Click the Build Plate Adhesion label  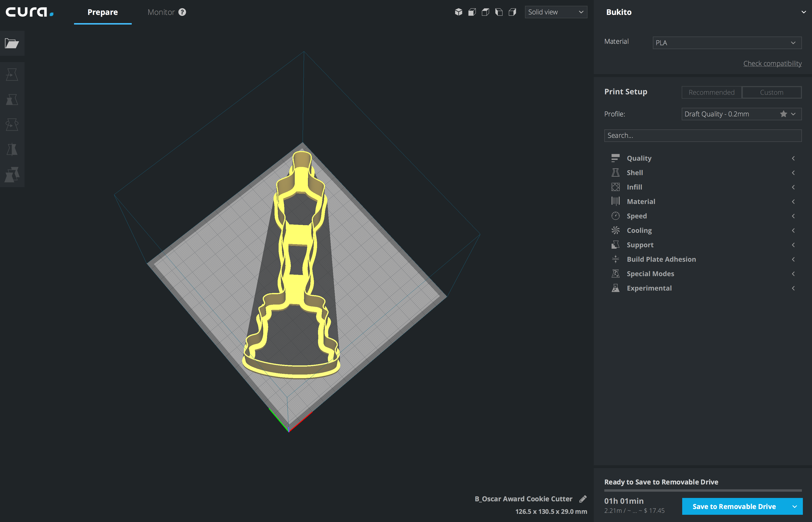click(661, 259)
